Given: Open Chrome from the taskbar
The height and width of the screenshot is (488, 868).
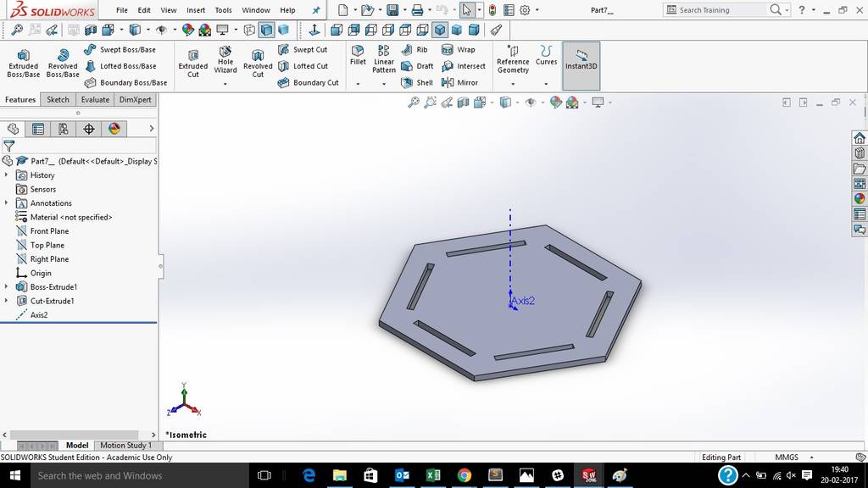Looking at the screenshot, I should [x=464, y=475].
